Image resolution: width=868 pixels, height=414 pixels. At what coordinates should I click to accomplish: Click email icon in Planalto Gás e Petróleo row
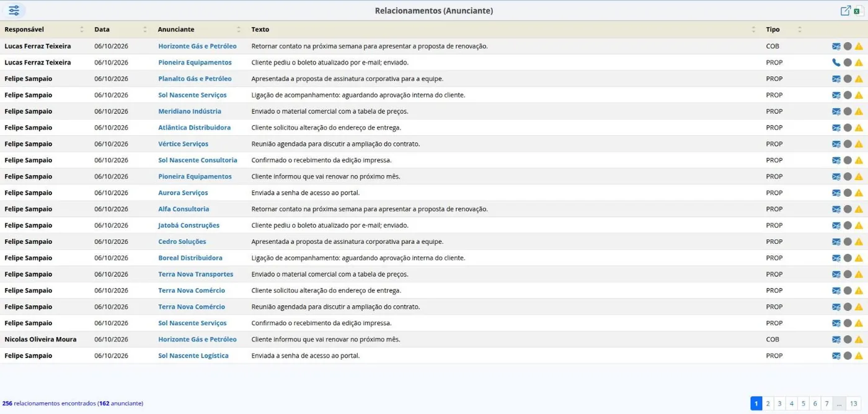[x=836, y=79]
